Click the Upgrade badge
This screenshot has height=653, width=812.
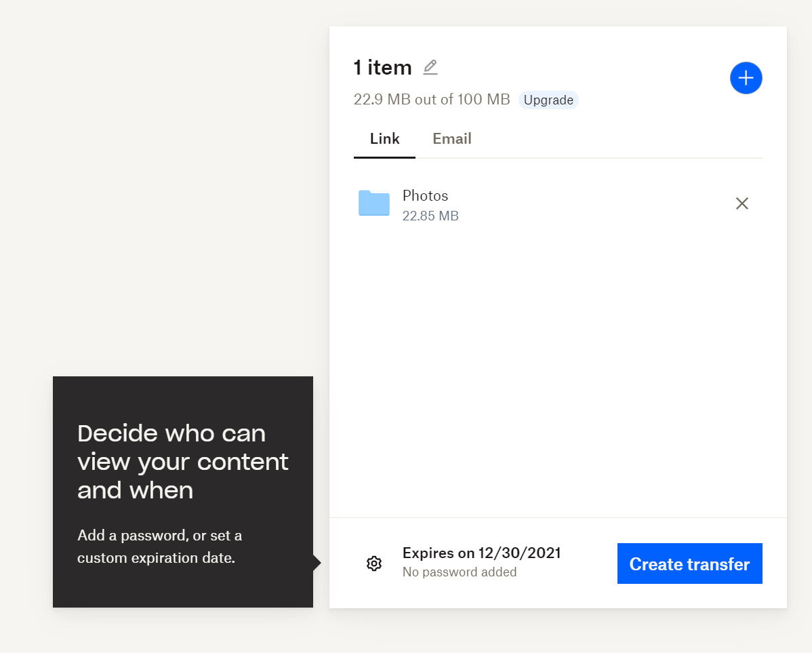(x=548, y=100)
